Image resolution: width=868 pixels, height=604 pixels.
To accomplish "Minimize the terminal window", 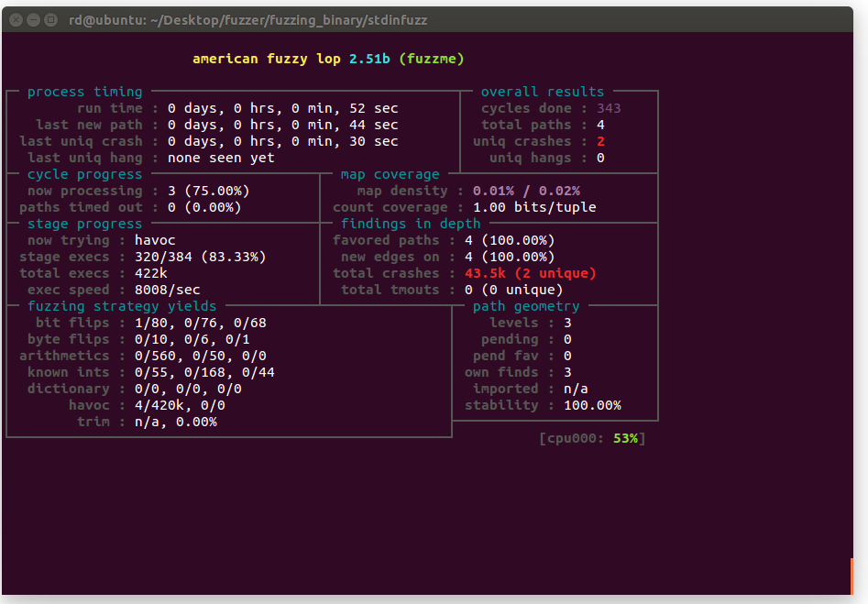I will point(33,20).
